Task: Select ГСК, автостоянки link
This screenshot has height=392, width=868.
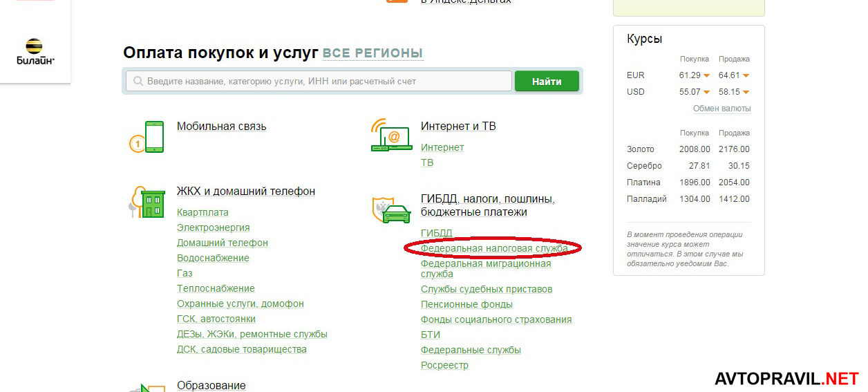Action: tap(216, 319)
